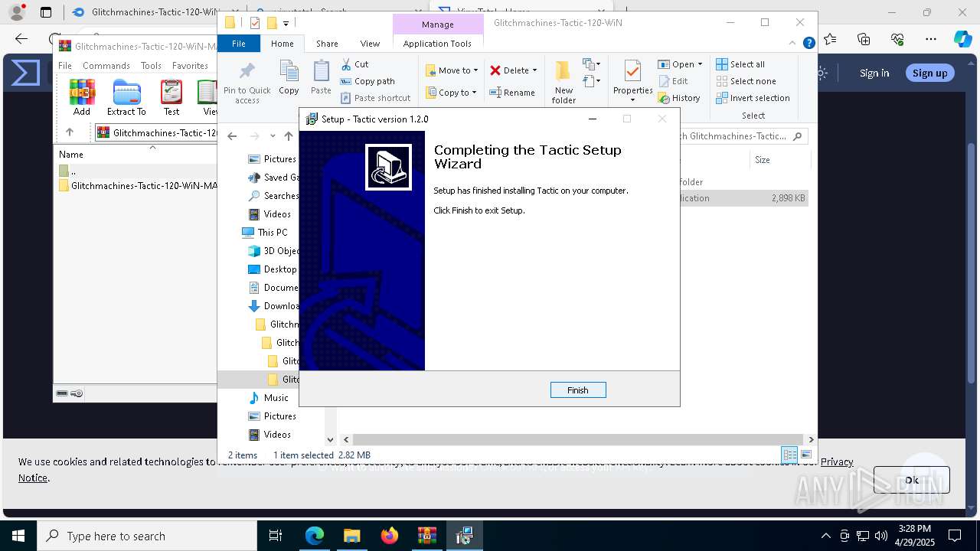
Task: Open the File tab in Explorer
Action: click(239, 44)
